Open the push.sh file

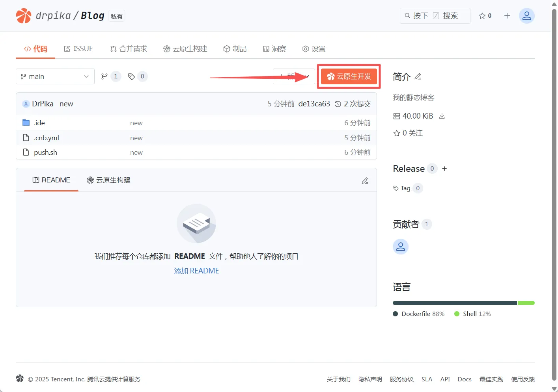coord(45,152)
